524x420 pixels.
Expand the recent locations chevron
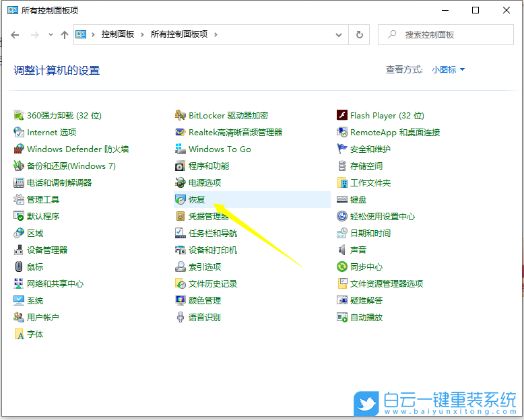tap(51, 35)
